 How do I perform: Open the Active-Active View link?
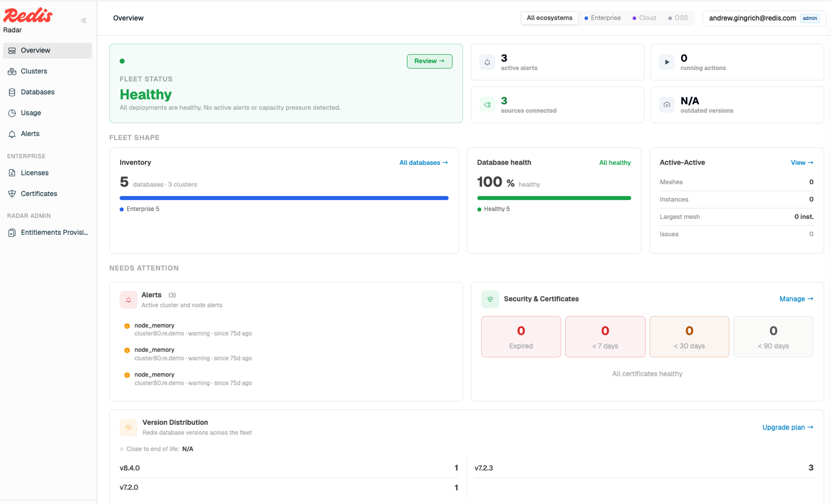[802, 163]
